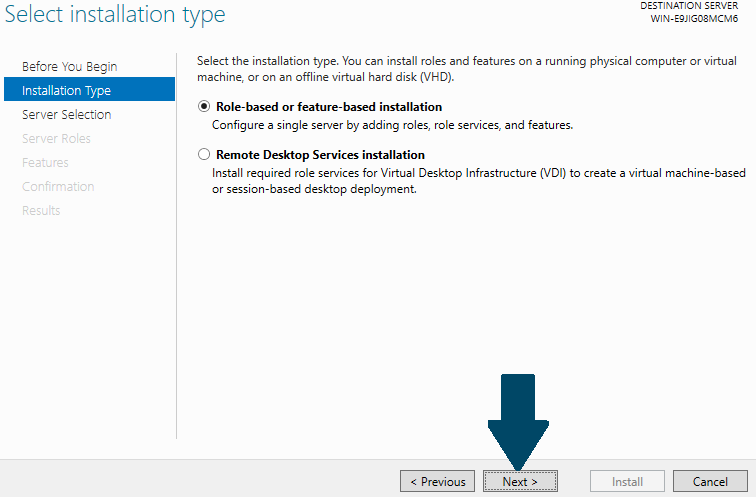Click the intro paragraph mentioning offline VHD
Viewport: 756px width, 497px height.
point(467,69)
